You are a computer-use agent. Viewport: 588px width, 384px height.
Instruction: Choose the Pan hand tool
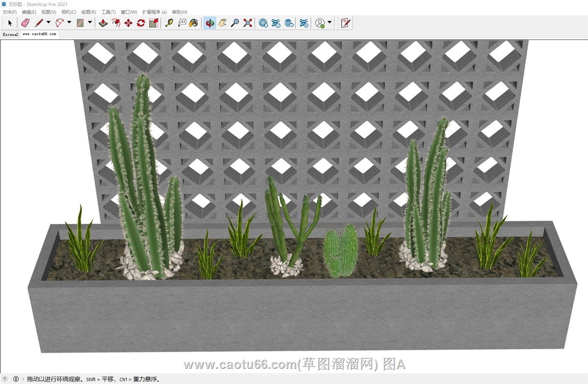[x=222, y=23]
